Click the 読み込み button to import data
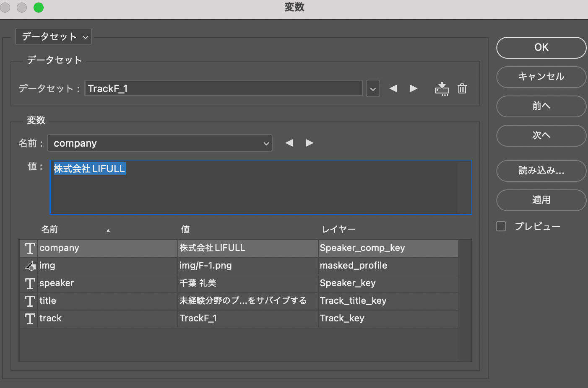588x388 pixels. point(541,171)
